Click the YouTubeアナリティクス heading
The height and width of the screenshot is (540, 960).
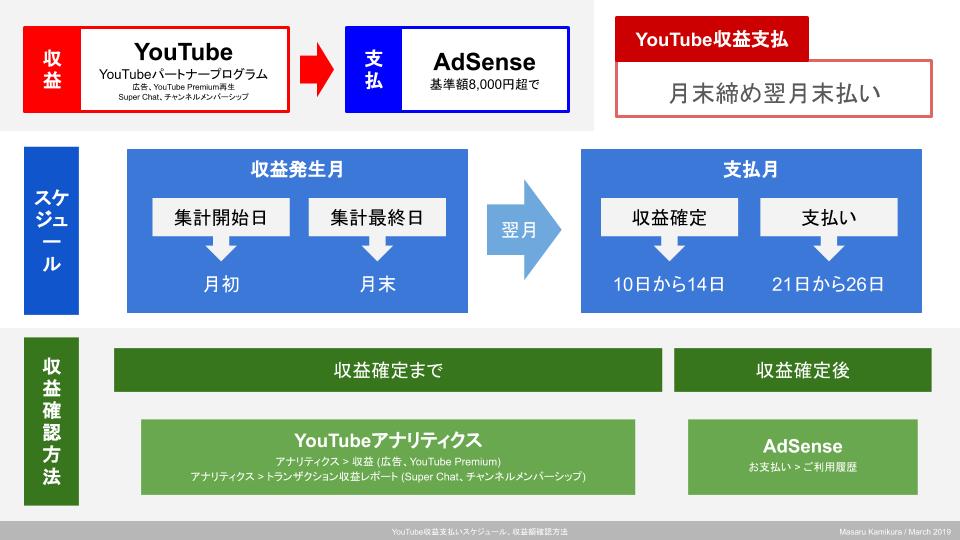pos(388,440)
